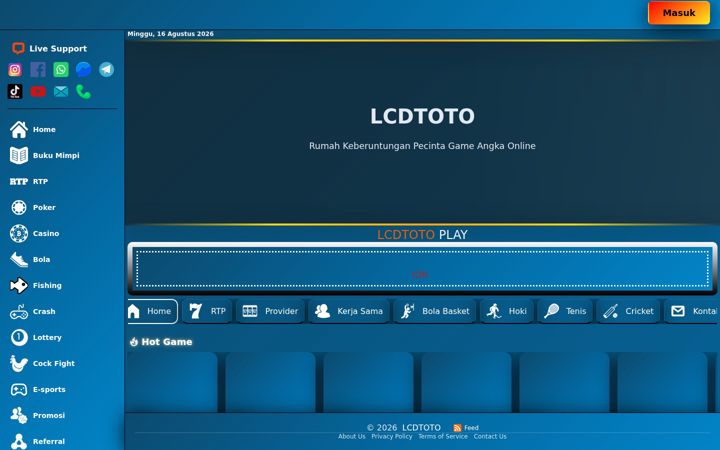Select the Home tab in category bar

point(152,311)
